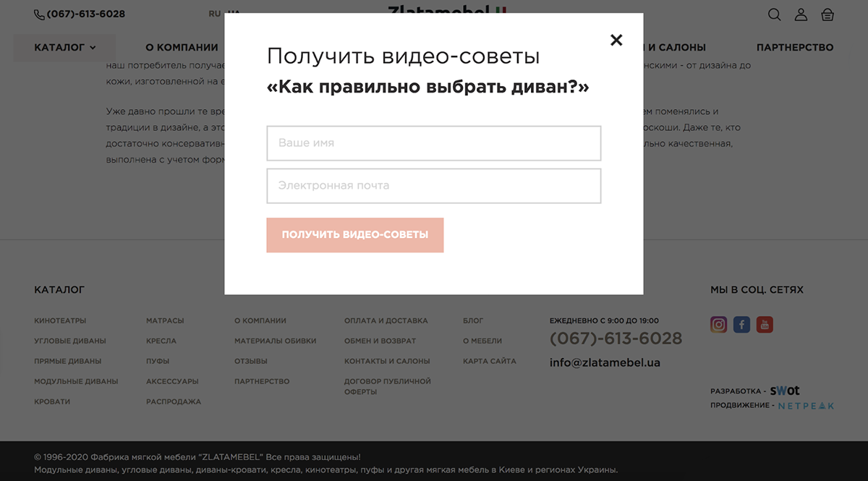Focus the Ваше имя field
868x481 pixels.
pos(433,143)
